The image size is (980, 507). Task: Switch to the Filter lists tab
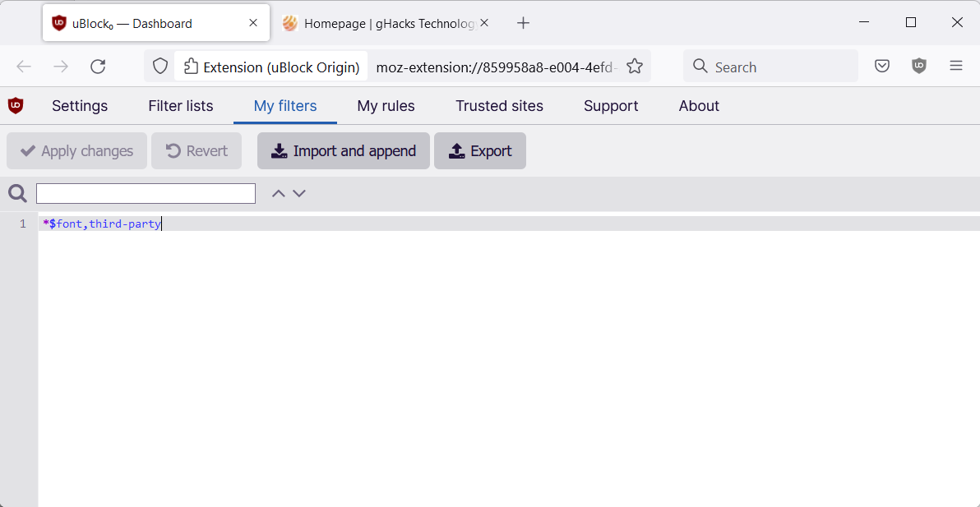coord(180,106)
